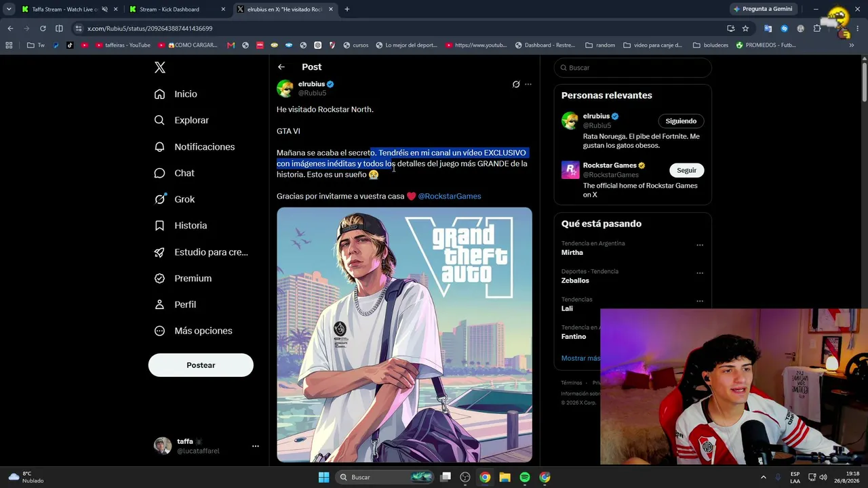This screenshot has height=488, width=868.
Task: Click the X logo in the sidebar
Action: tap(159, 67)
